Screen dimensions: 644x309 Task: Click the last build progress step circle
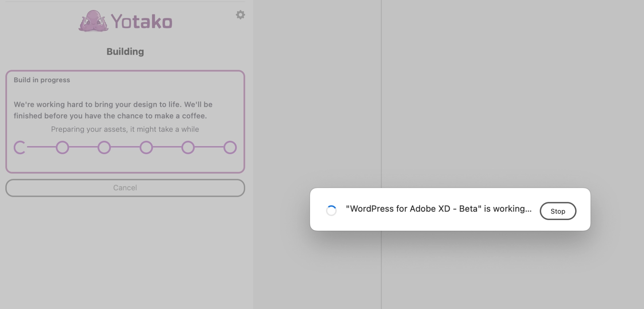(x=230, y=147)
